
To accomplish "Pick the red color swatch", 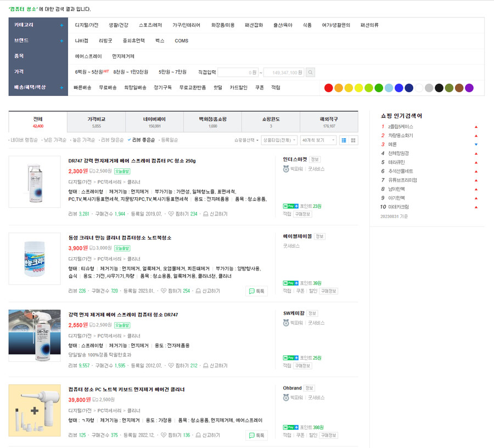I will 328,88.
